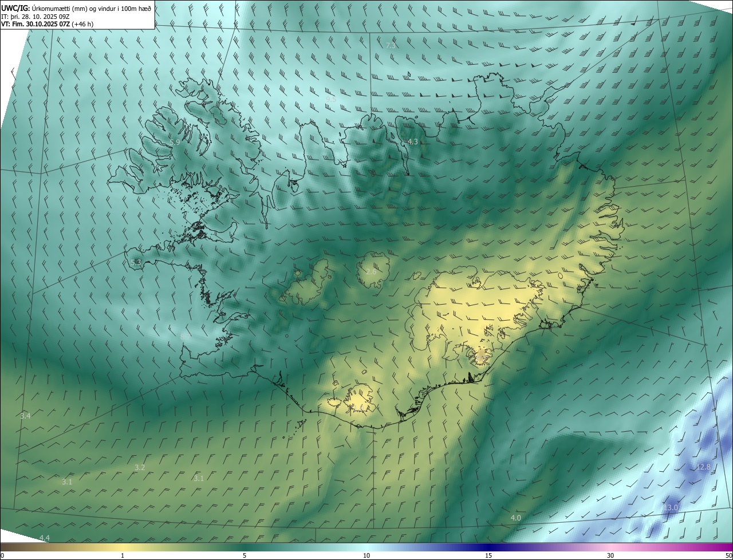
Task: Click the 50 tick on the colour scale
Action: pos(729,555)
